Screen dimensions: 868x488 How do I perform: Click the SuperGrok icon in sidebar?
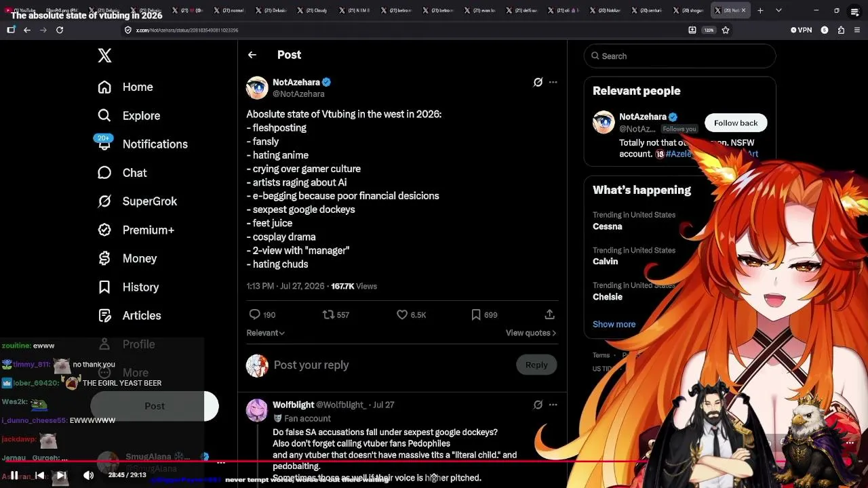tap(104, 201)
